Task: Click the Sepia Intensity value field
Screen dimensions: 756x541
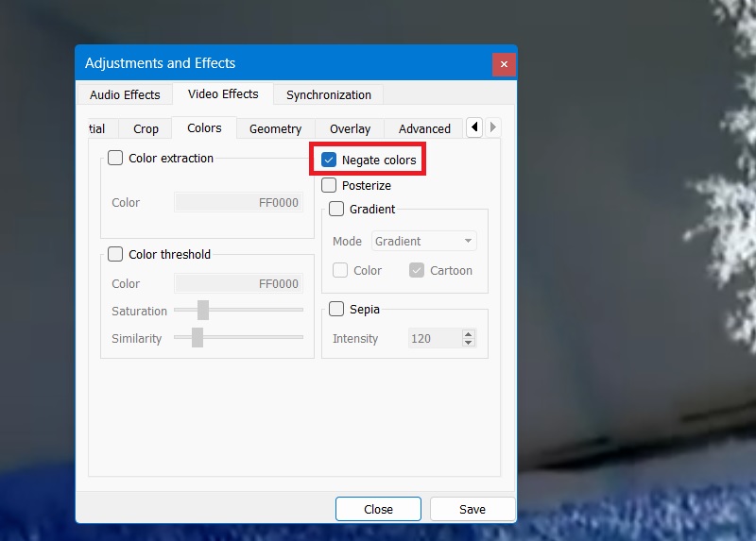Action: [434, 338]
